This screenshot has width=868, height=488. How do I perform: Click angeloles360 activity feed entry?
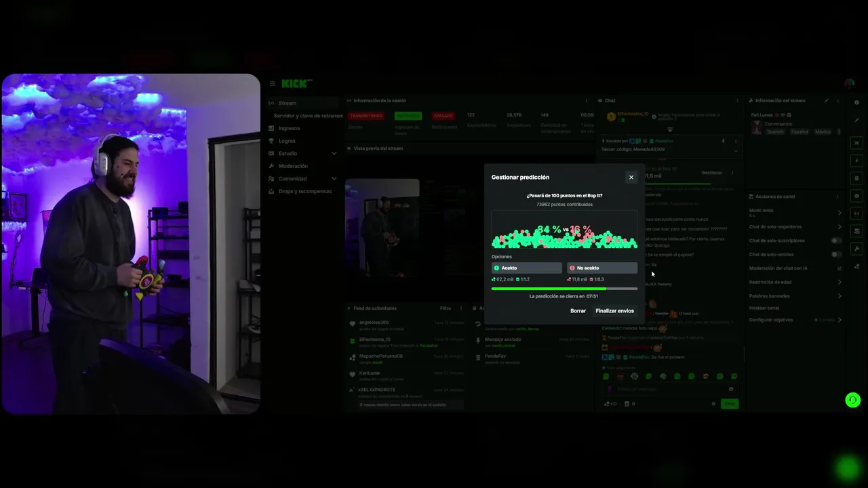point(406,325)
